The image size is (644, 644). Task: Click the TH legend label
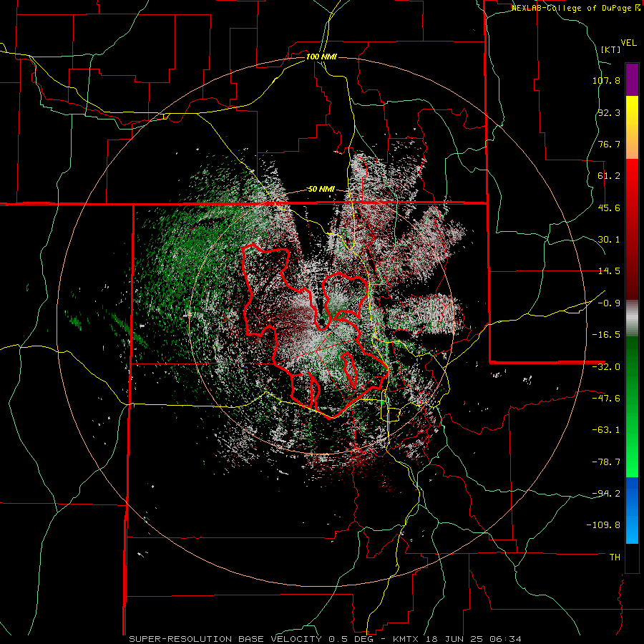tap(615, 557)
